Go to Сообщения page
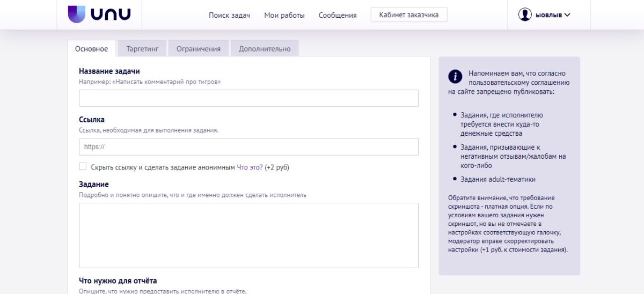This screenshot has width=644, height=294. pyautogui.click(x=338, y=15)
